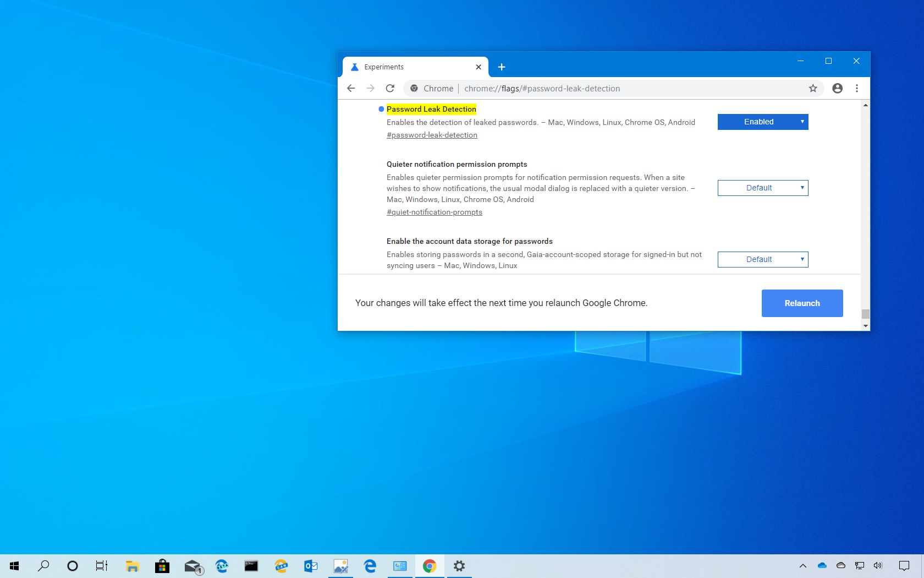Viewport: 924px width, 578px height.
Task: Open the Windows Start menu
Action: [x=14, y=566]
